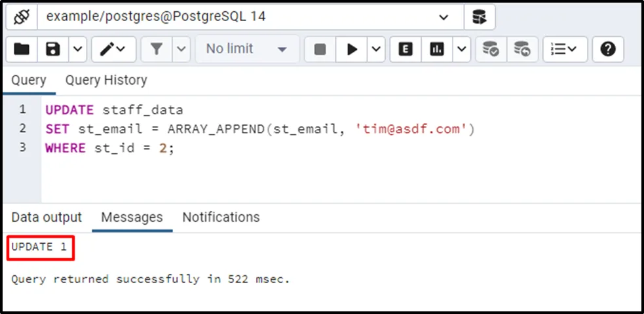The width and height of the screenshot is (644, 314).
Task: Open the No limit rows dropdown
Action: click(246, 49)
